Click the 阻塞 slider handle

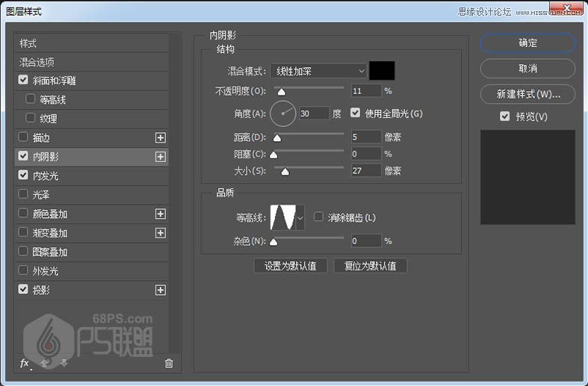click(x=273, y=155)
